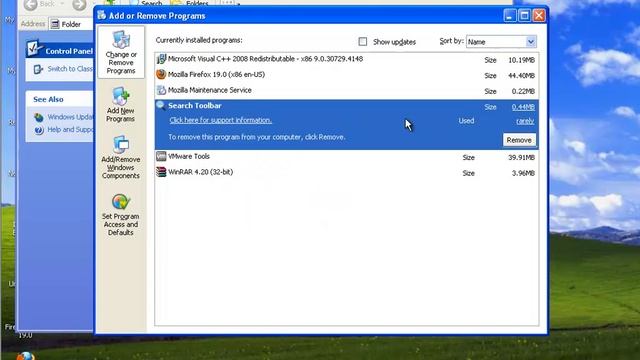Click the Remove button for Search Toolbar

(x=519, y=140)
